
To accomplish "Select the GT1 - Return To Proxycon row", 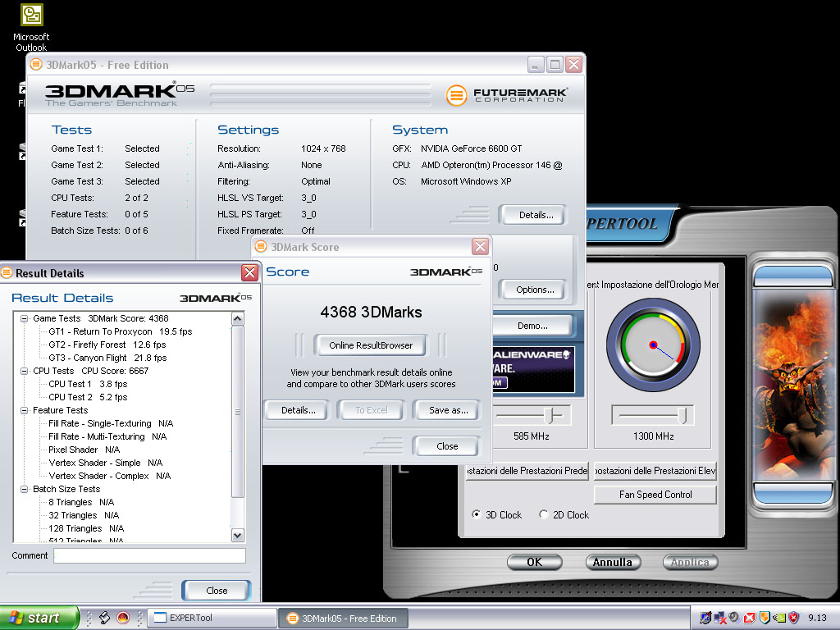I will click(121, 331).
